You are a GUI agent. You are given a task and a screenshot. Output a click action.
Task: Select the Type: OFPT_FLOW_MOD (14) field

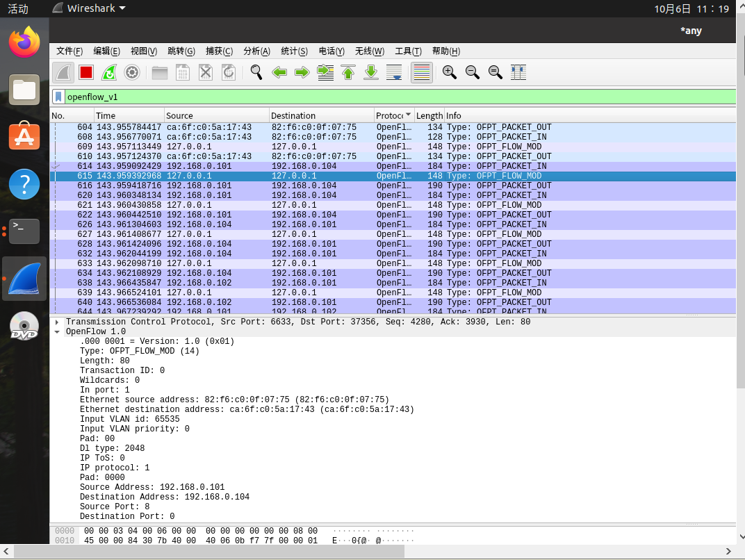pyautogui.click(x=139, y=351)
